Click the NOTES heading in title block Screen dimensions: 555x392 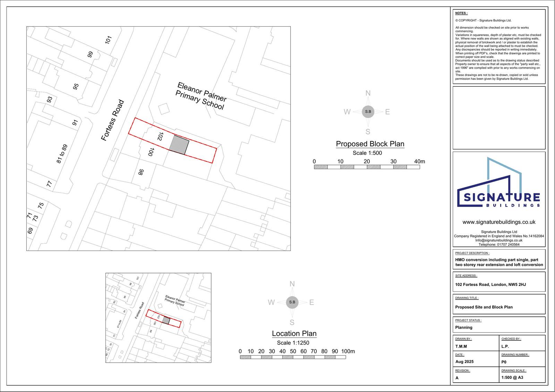point(461,13)
